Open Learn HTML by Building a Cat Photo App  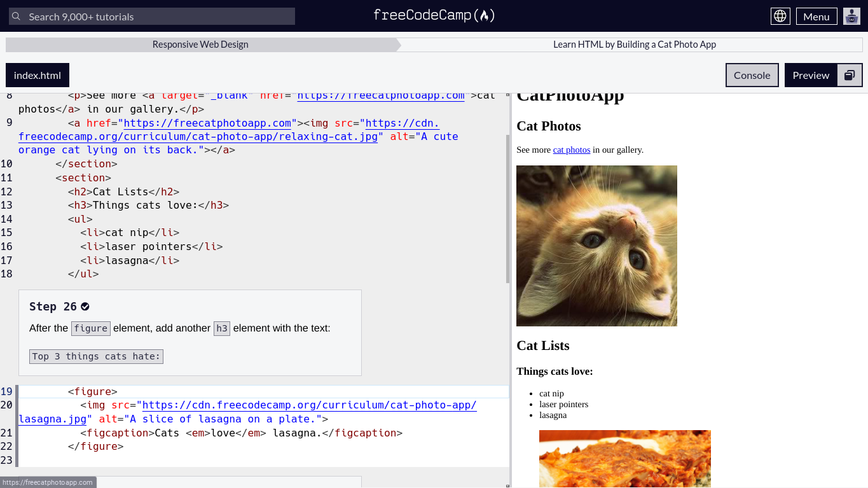coord(634,45)
